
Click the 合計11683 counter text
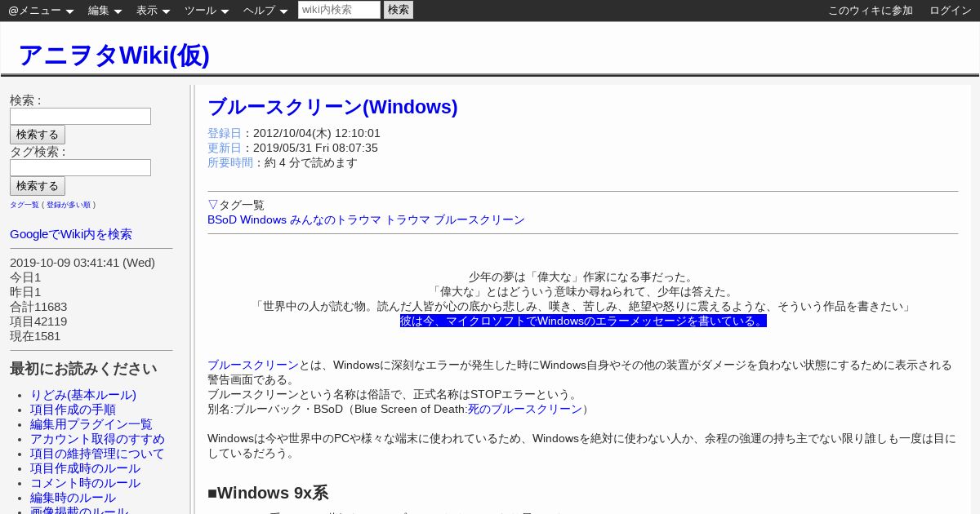click(38, 307)
